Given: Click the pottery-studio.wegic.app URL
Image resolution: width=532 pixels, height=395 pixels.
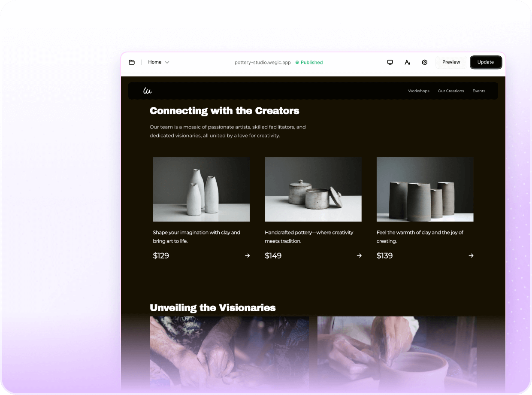Looking at the screenshot, I should click(263, 62).
